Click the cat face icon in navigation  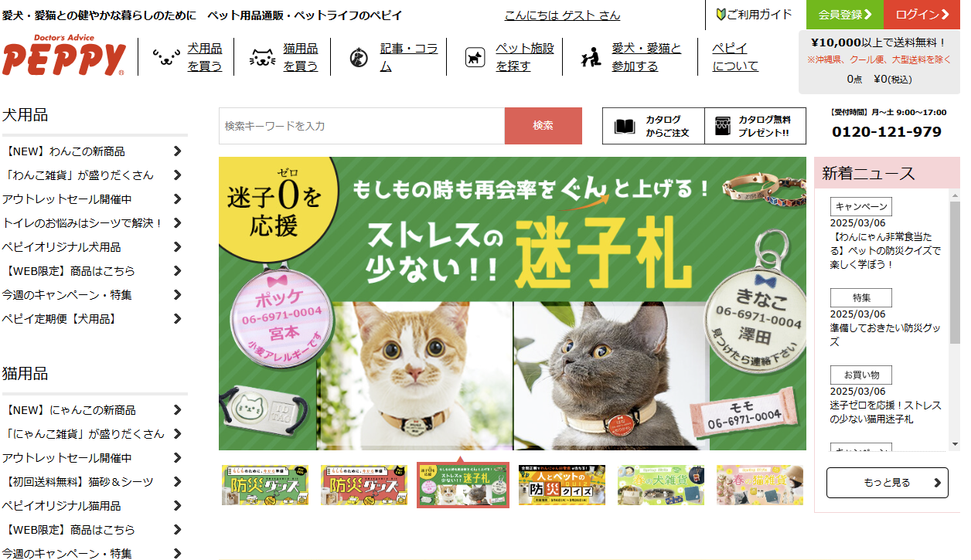(263, 57)
